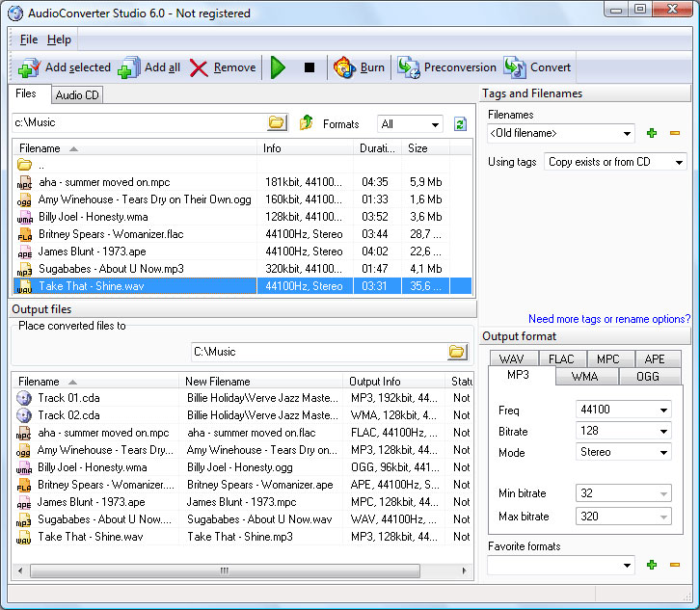Go up one folder level icon
The image size is (700, 610).
click(x=307, y=123)
